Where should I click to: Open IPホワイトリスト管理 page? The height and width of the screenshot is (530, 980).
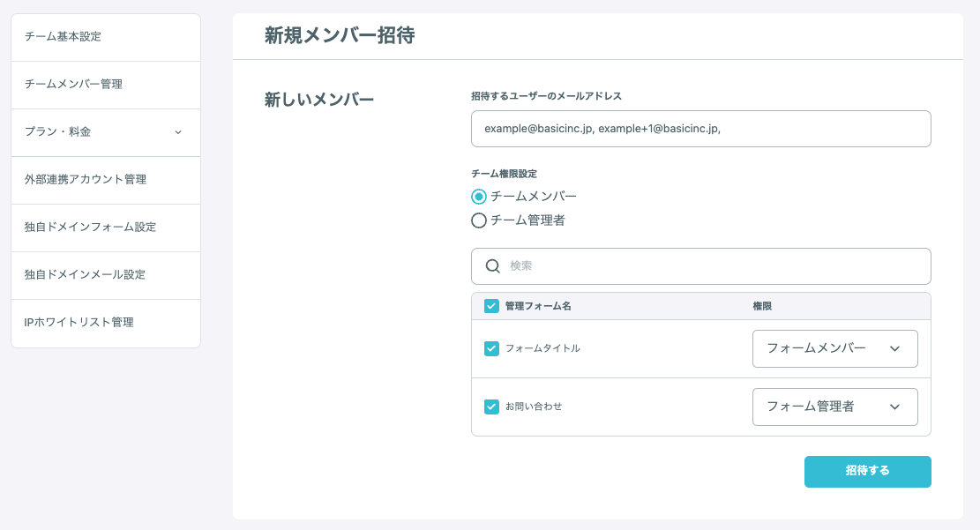106,323
